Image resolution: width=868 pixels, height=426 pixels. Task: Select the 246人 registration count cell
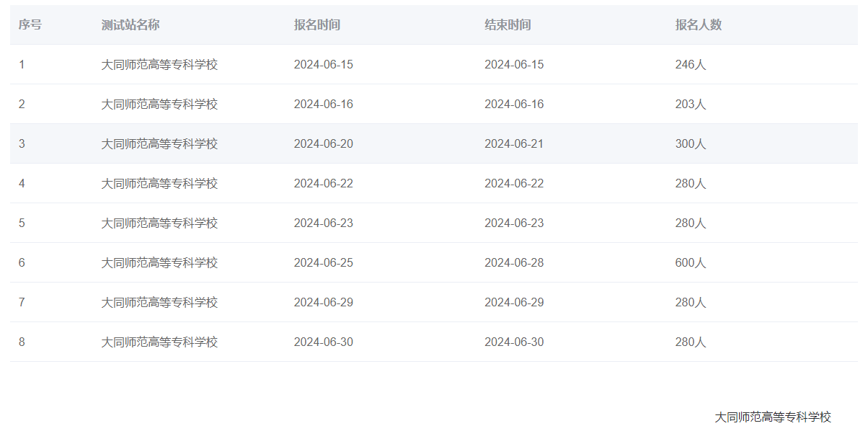coord(691,64)
